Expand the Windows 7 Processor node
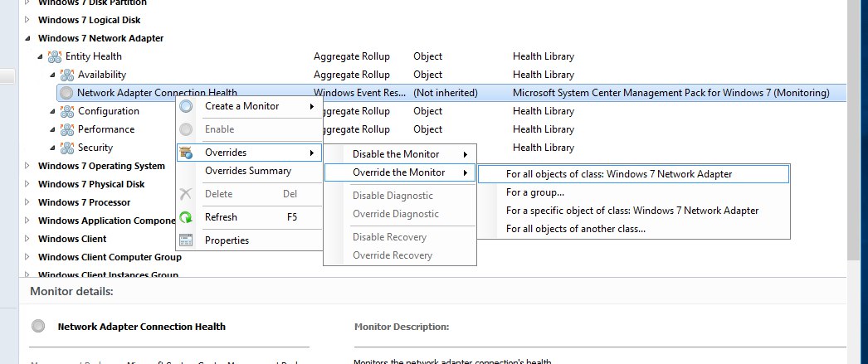This screenshot has width=868, height=364. pos(27,202)
